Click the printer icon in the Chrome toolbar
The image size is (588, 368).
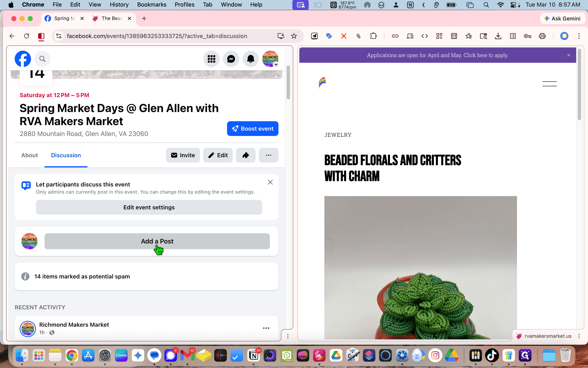coord(542,36)
